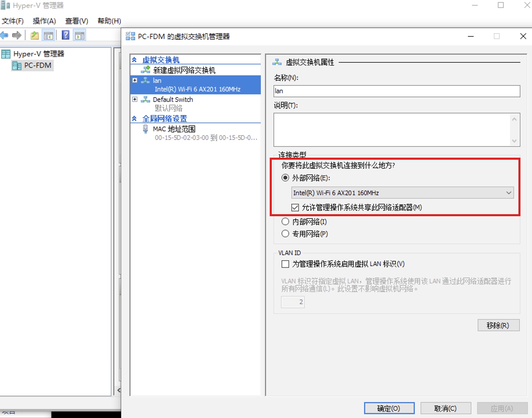Click into the 名称 text field containing lan

(x=396, y=91)
